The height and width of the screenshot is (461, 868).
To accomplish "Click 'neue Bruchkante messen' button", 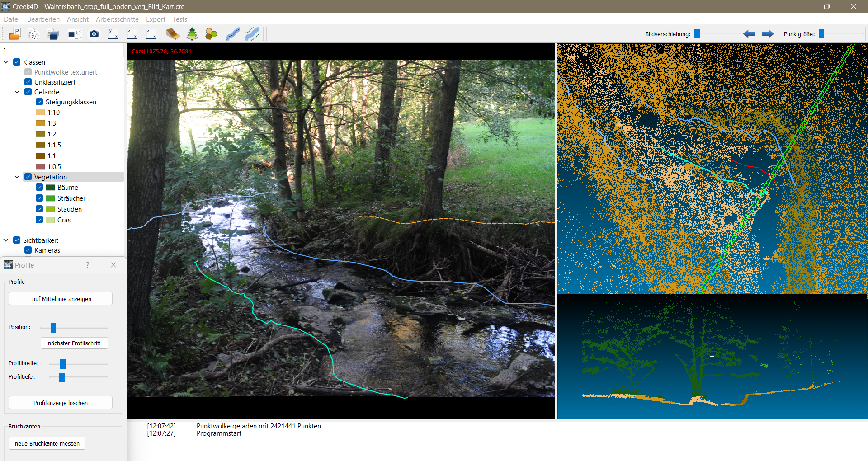I will 47,443.
